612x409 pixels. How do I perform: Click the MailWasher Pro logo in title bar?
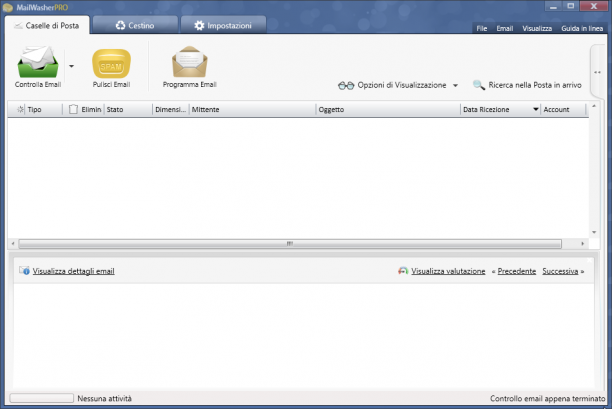pyautogui.click(x=8, y=7)
